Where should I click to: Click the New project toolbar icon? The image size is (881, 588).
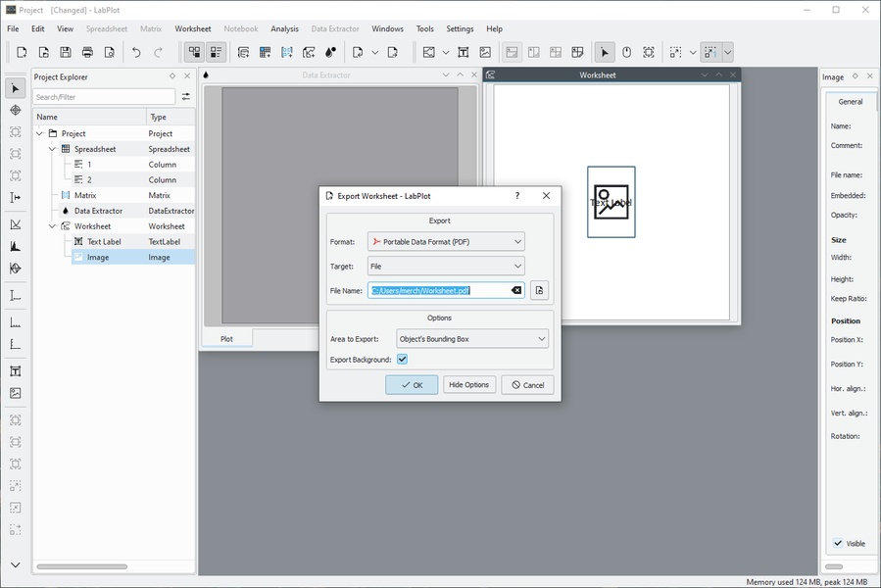coord(22,52)
